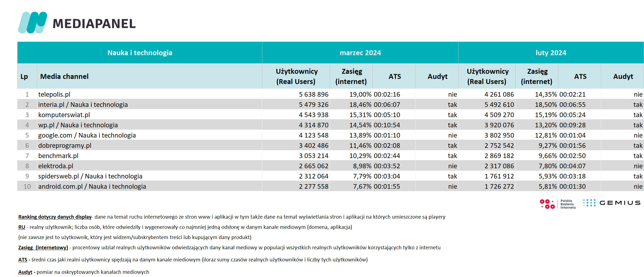Click the android.com.pl / Nauka i technologia row
The width and height of the screenshot is (644, 277).
click(x=330, y=186)
